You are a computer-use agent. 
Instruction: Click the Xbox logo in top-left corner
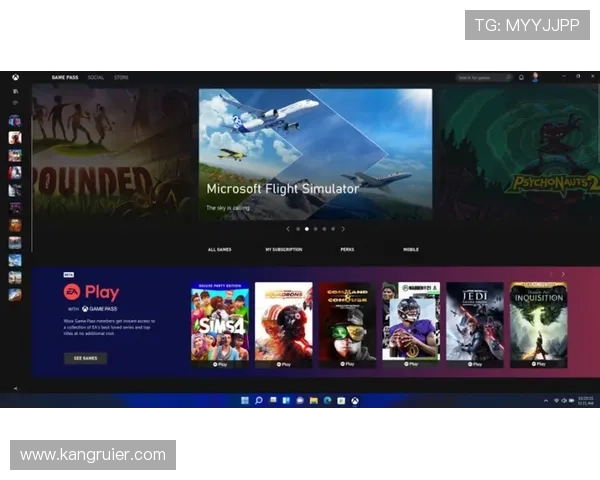[15, 77]
